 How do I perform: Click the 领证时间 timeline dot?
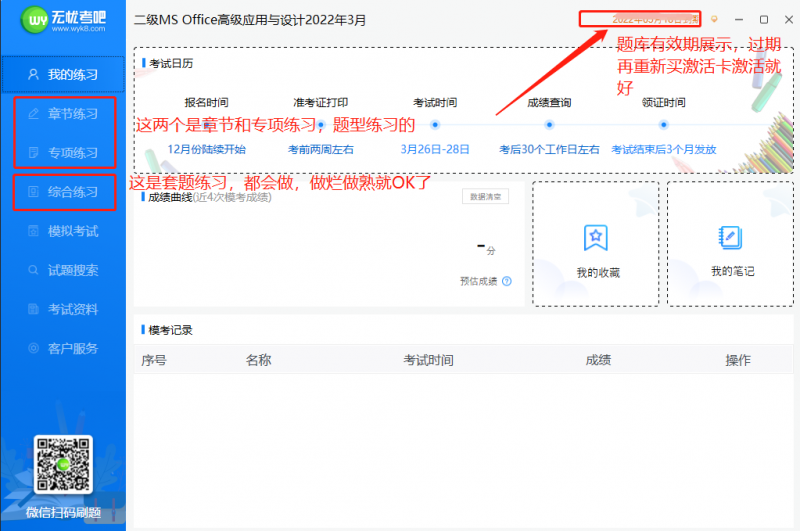pos(663,124)
